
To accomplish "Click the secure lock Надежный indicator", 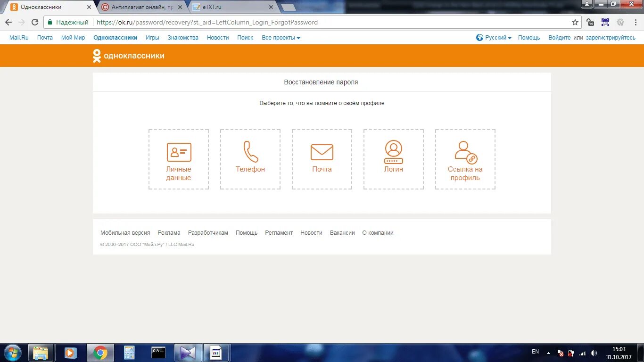I will tap(68, 22).
